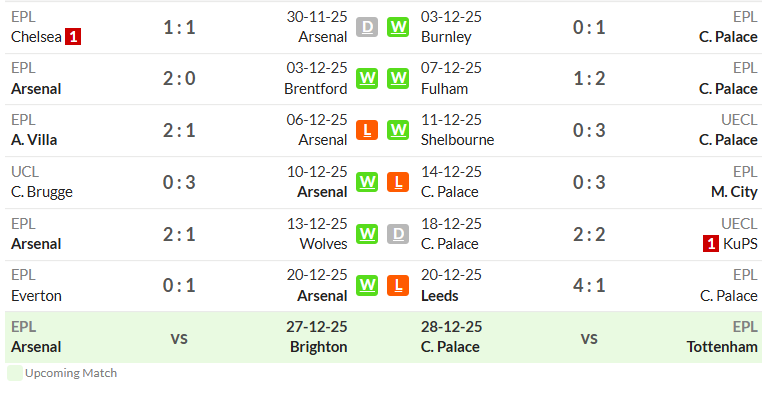The image size is (762, 393).
Task: Click the Upcoming Match green legend swatch
Action: point(15,373)
